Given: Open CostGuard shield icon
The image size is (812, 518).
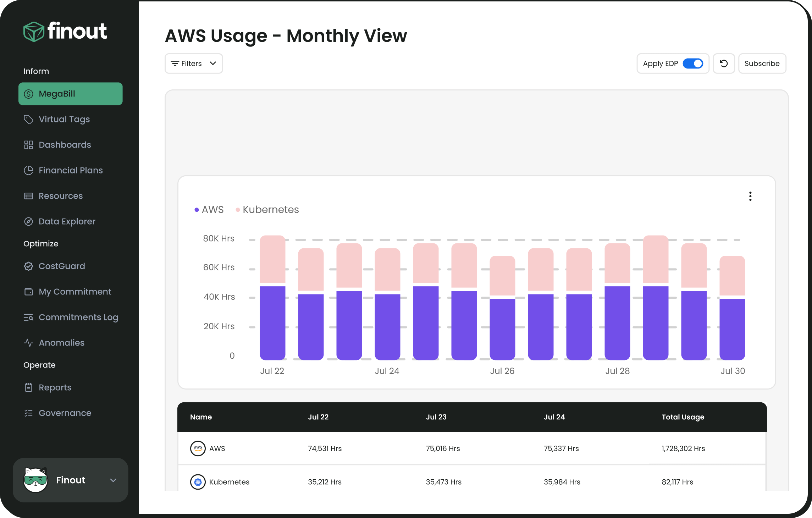Looking at the screenshot, I should click(x=29, y=266).
